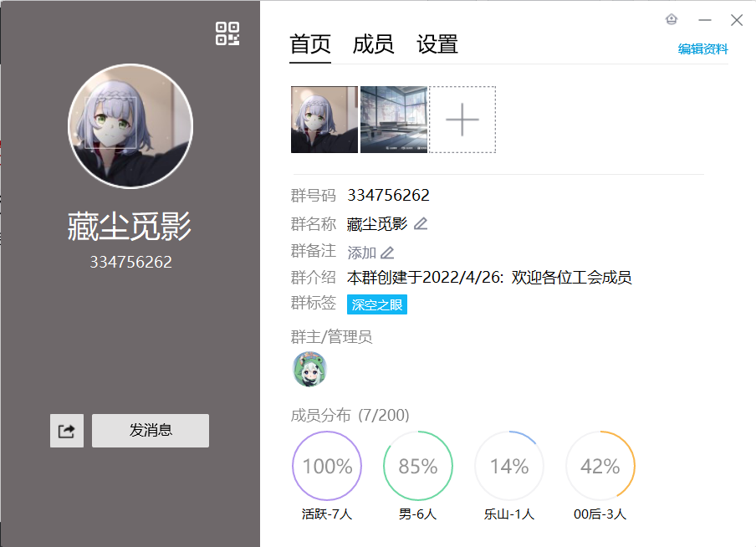Click the large group avatar

(x=130, y=126)
